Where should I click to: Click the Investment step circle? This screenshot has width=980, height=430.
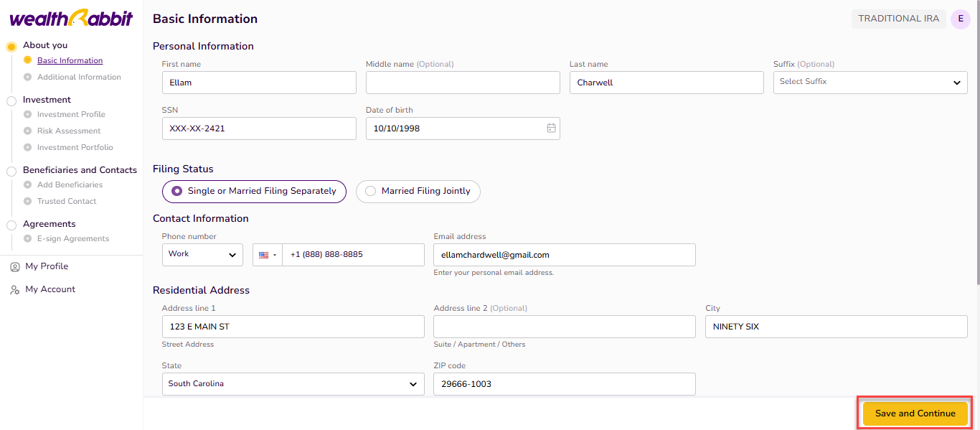coord(11,101)
